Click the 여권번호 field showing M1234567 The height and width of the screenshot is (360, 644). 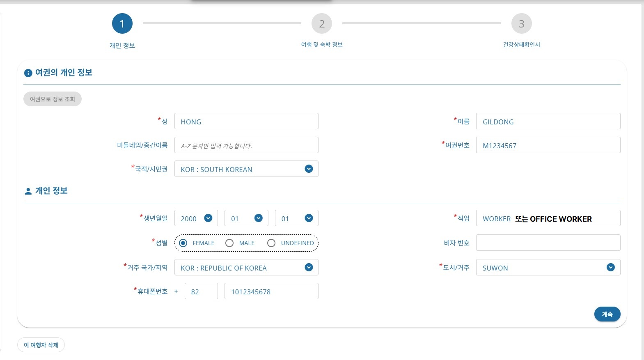[x=548, y=145]
